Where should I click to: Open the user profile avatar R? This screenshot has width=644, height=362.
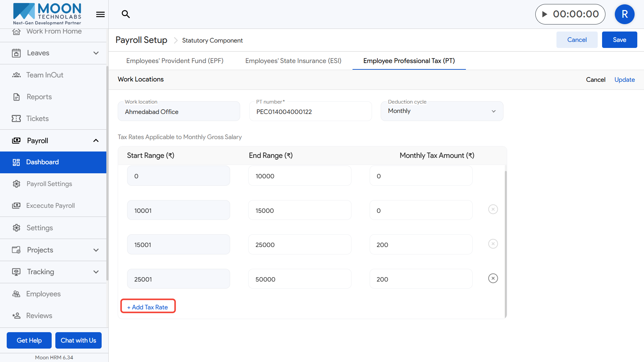(x=624, y=14)
